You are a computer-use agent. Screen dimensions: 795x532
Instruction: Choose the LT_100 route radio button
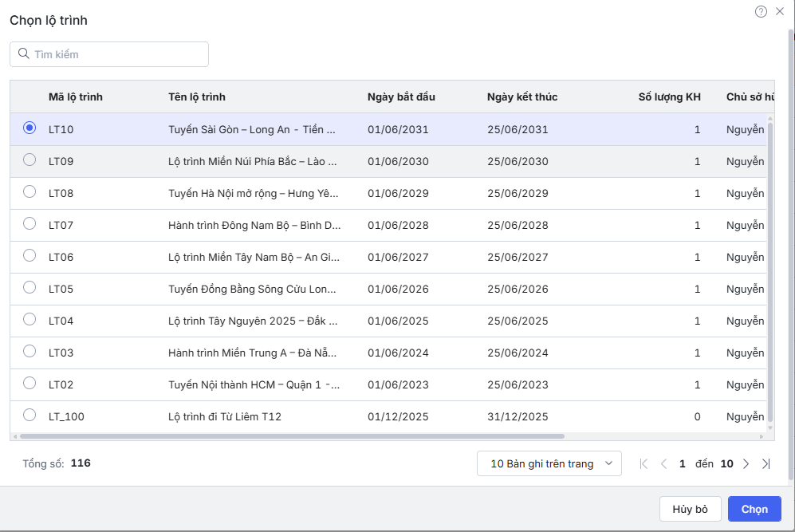coord(30,415)
